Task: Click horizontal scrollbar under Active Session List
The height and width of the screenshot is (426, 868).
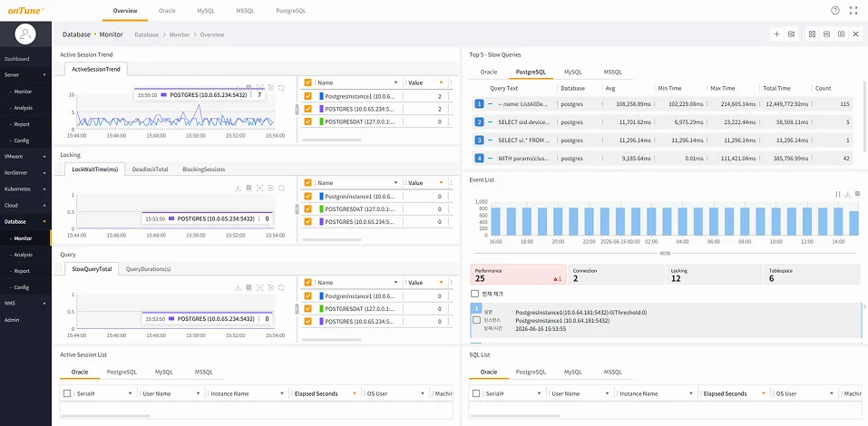Action: click(x=105, y=415)
